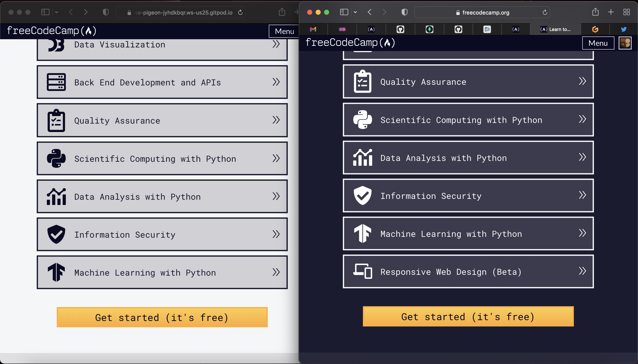Open the Gmail bookmark in the bookmarks bar

pos(313,29)
